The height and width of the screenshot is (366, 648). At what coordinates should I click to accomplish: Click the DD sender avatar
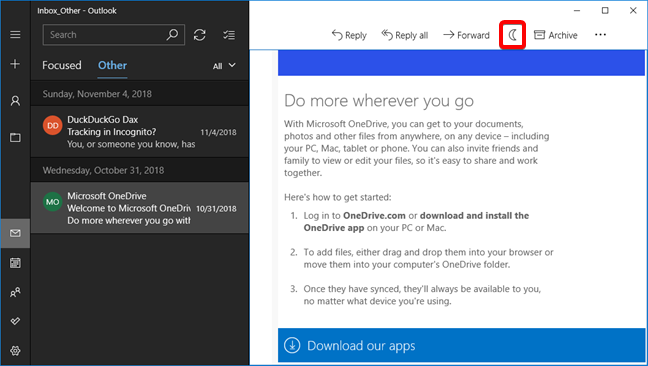point(52,125)
